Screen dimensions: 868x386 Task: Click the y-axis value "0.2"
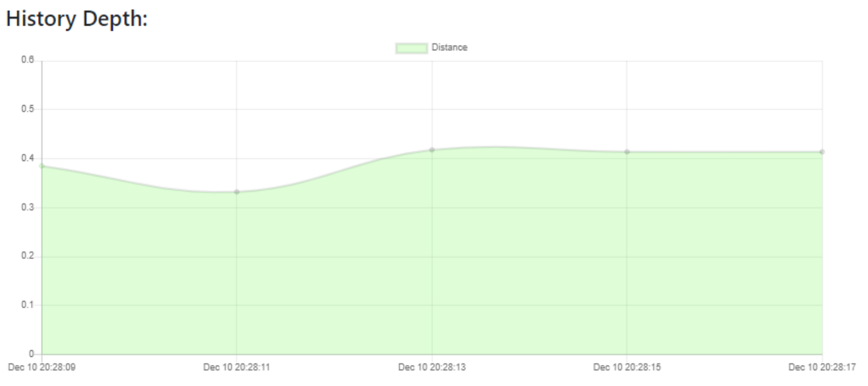click(28, 256)
